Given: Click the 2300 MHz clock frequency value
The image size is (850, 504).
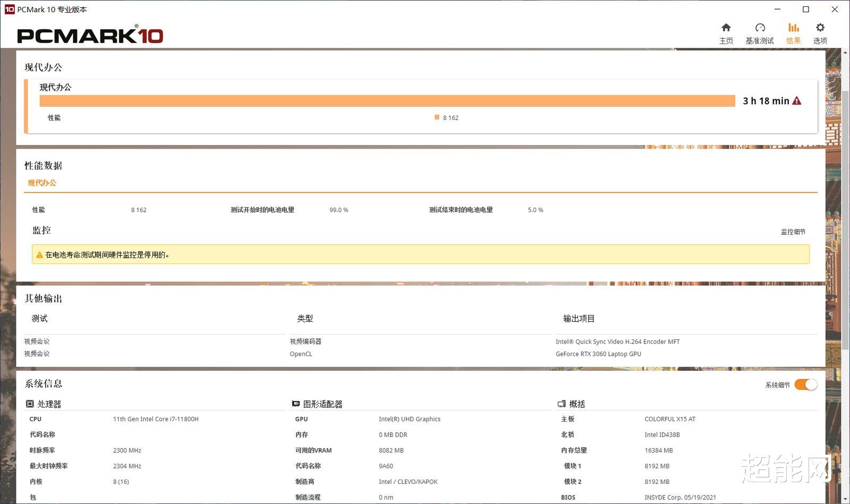Looking at the screenshot, I should pos(127,450).
